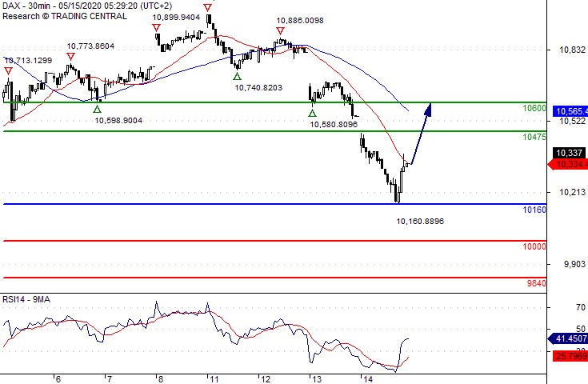Image resolution: width=588 pixels, height=384 pixels.
Task: Click the 10,713.1299 pivot high label
Action: coord(28,60)
